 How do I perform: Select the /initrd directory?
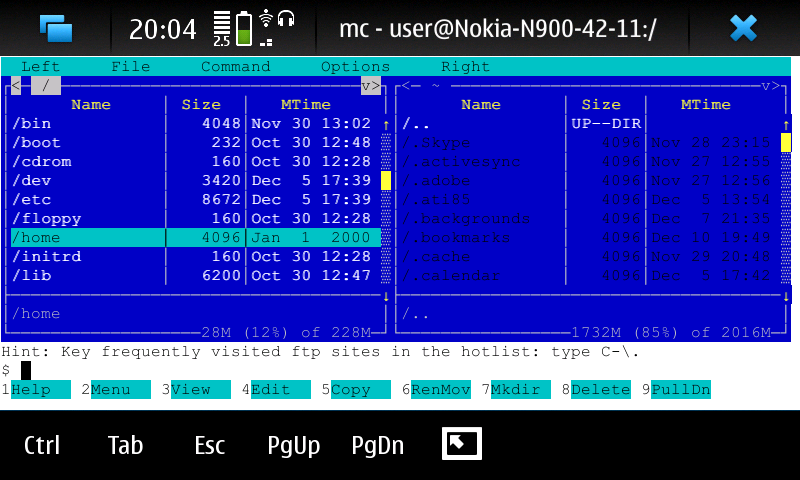[x=196, y=257]
